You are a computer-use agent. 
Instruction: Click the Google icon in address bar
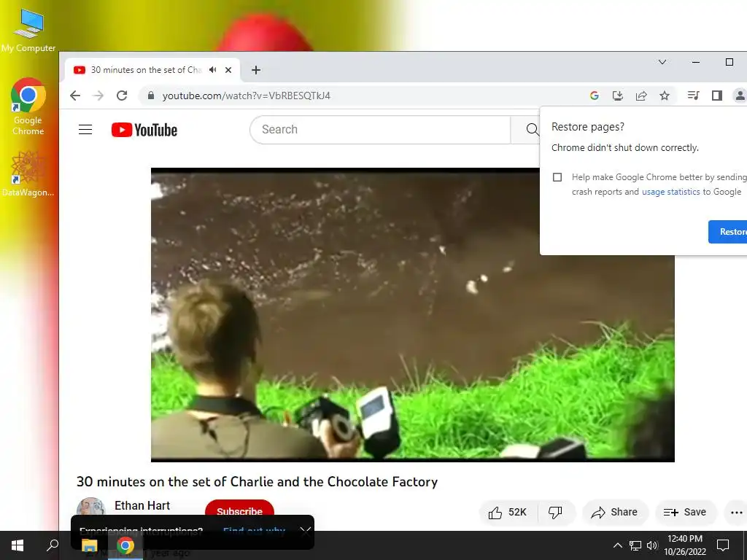pyautogui.click(x=594, y=96)
